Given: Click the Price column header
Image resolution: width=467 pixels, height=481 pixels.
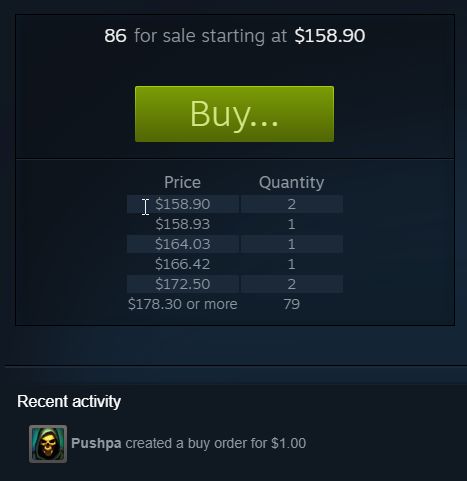Looking at the screenshot, I should (182, 182).
